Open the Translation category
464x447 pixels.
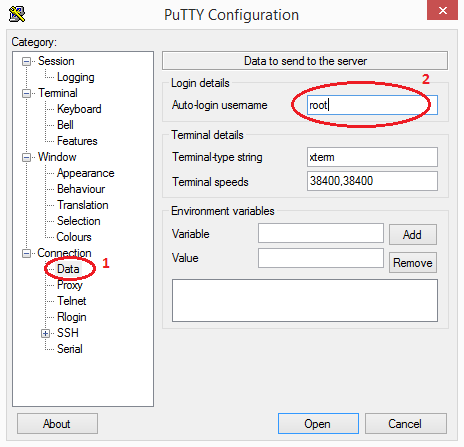tap(83, 205)
